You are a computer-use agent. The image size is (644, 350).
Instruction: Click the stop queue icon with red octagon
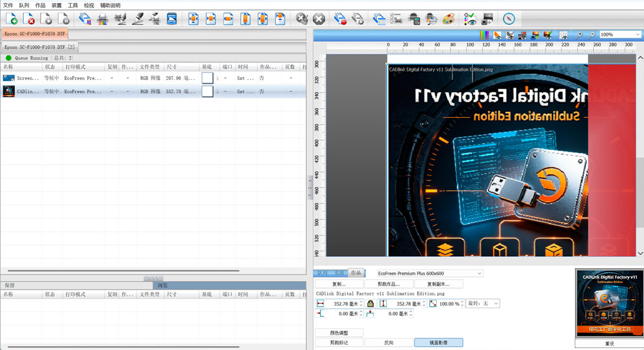340,19
